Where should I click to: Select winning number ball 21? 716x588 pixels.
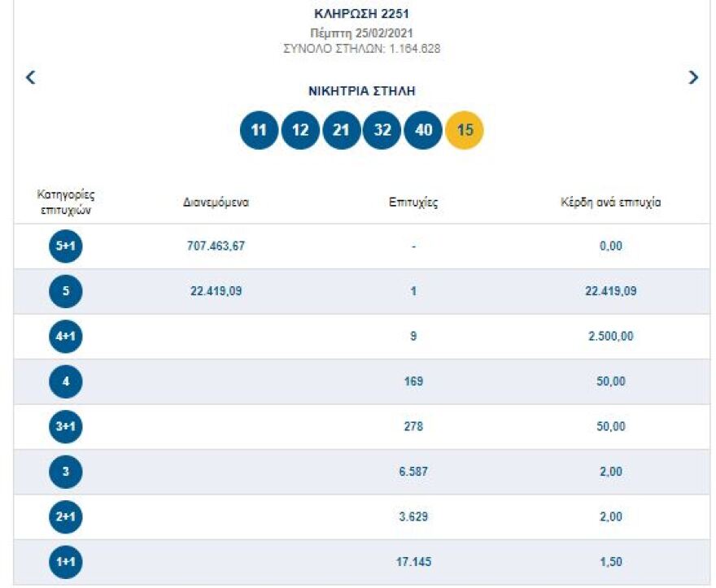[342, 130]
